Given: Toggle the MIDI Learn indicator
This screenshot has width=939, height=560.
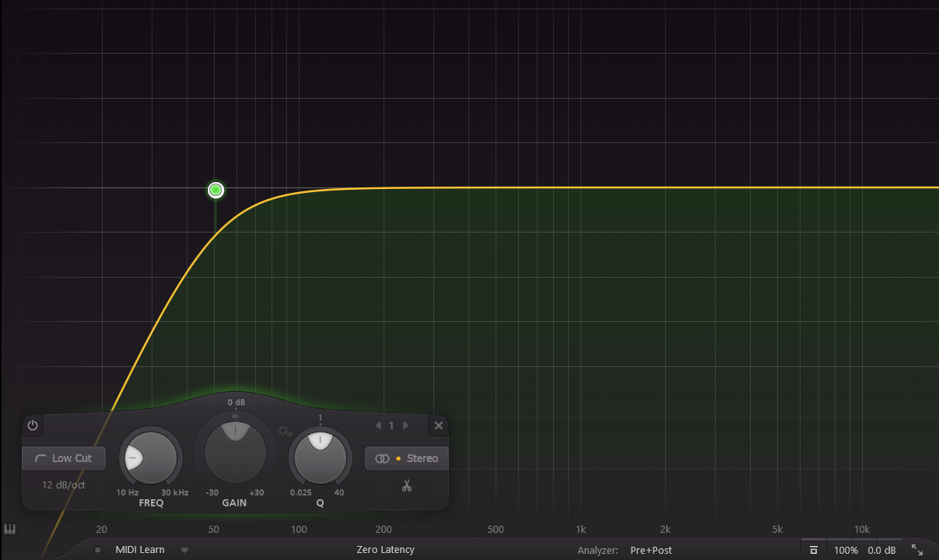Looking at the screenshot, I should [x=98, y=550].
